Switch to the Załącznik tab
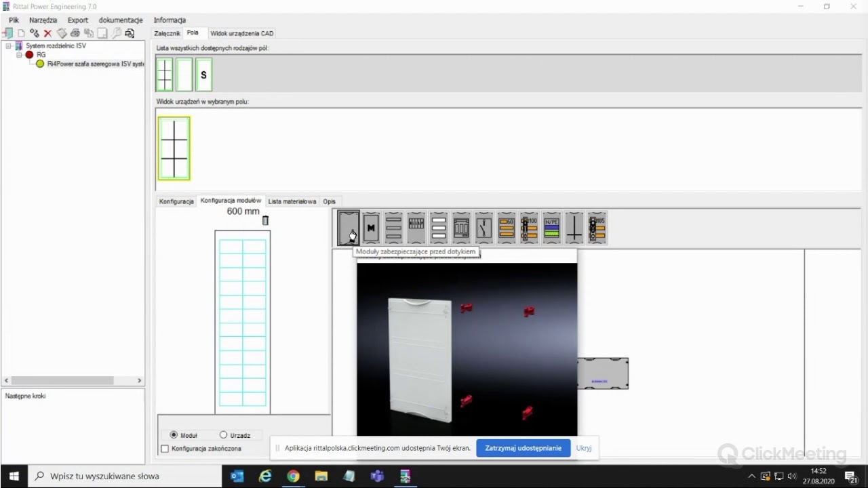868x488 pixels. tap(167, 33)
